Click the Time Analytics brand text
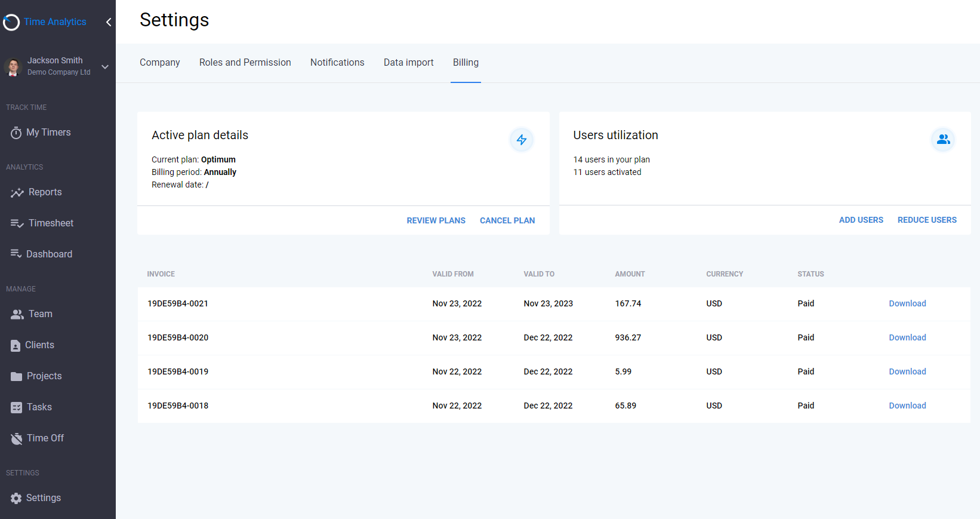The image size is (980, 519). coord(55,22)
